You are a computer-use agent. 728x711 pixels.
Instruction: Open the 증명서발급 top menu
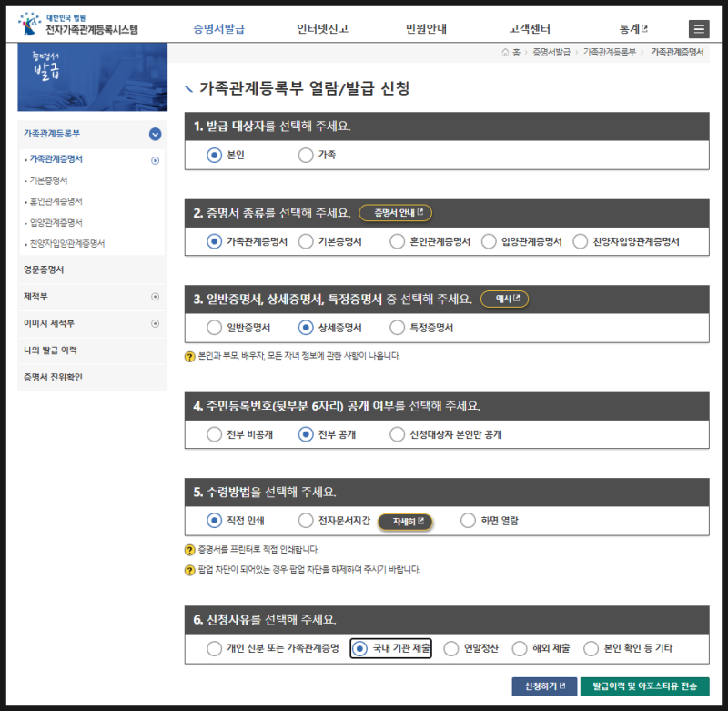219,29
